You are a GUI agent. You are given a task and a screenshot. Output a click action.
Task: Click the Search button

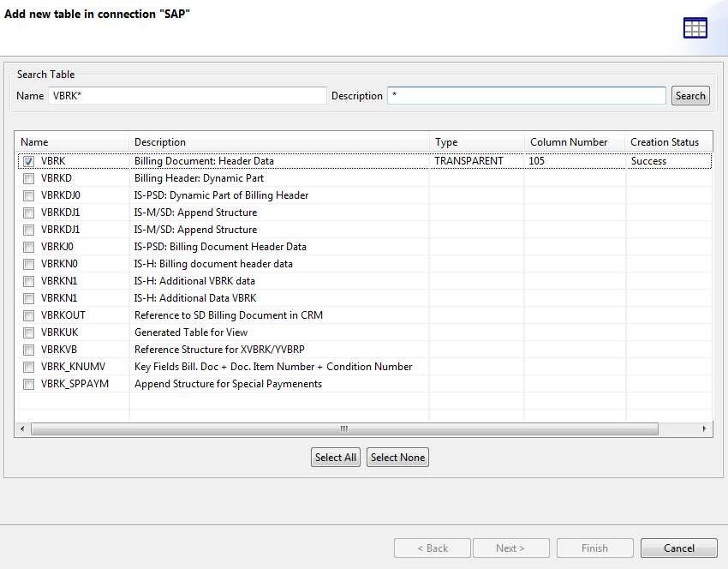[x=690, y=95]
